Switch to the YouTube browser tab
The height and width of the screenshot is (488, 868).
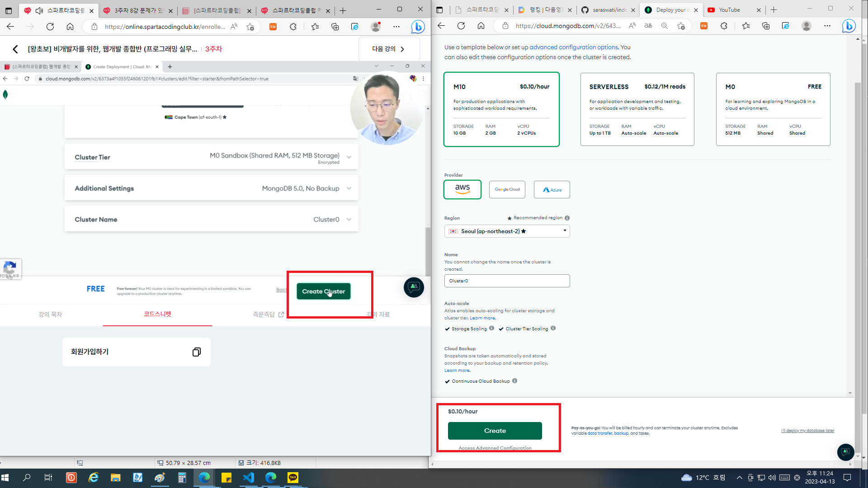pyautogui.click(x=729, y=10)
